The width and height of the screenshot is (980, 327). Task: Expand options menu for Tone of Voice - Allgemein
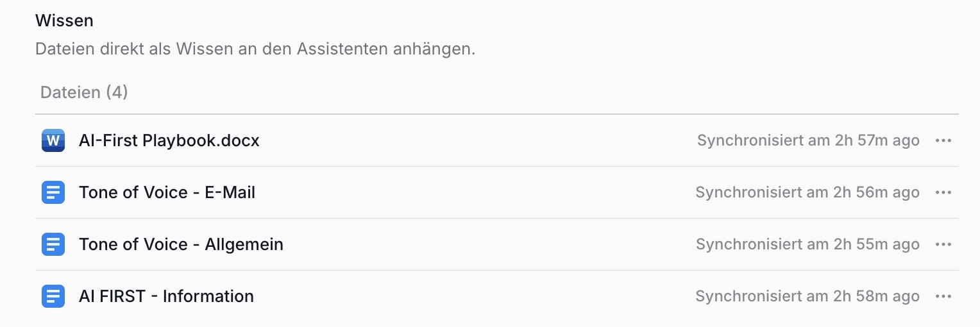pos(943,244)
